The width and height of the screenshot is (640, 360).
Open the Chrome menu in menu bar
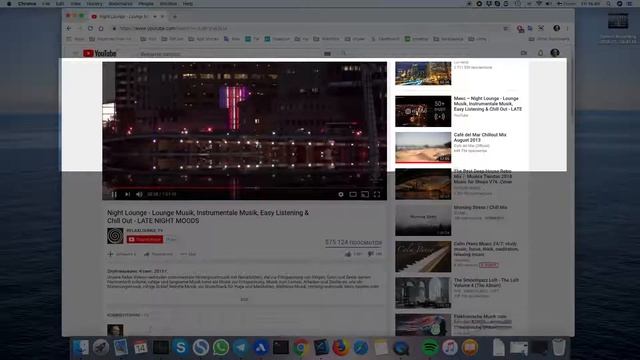point(27,3)
